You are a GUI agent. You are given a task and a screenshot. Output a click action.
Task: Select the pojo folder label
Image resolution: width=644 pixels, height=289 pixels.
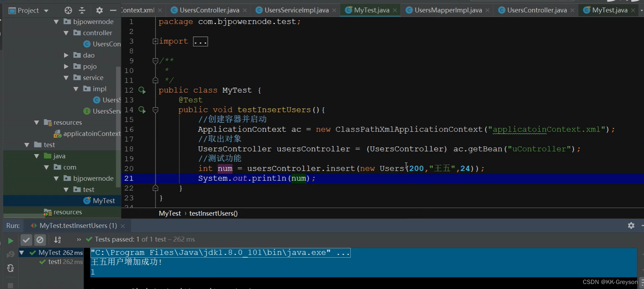point(90,67)
